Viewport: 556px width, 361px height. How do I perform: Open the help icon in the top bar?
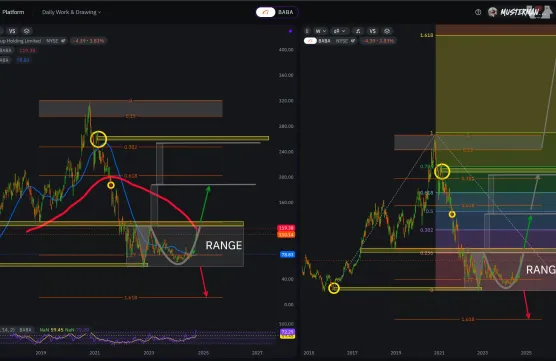point(478,12)
